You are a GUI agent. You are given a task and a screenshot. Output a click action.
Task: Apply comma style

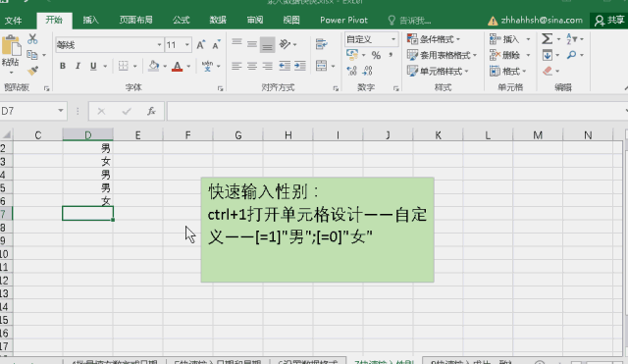click(x=391, y=55)
